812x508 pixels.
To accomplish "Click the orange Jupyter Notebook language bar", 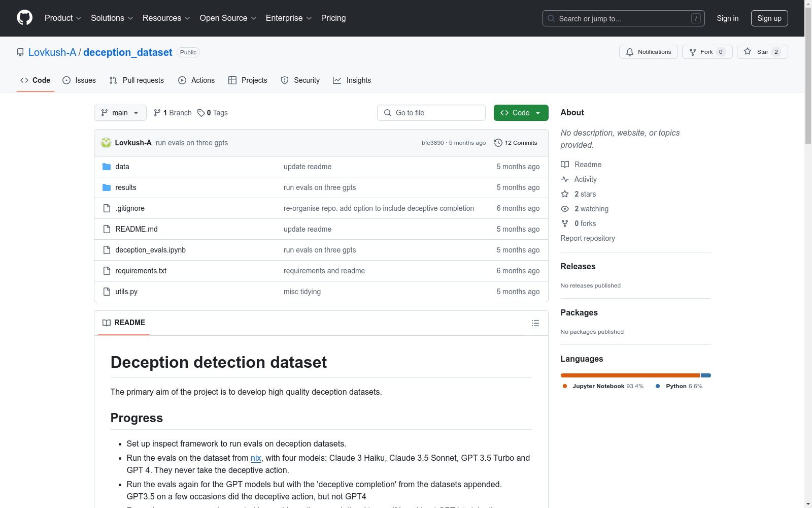I will (x=630, y=375).
